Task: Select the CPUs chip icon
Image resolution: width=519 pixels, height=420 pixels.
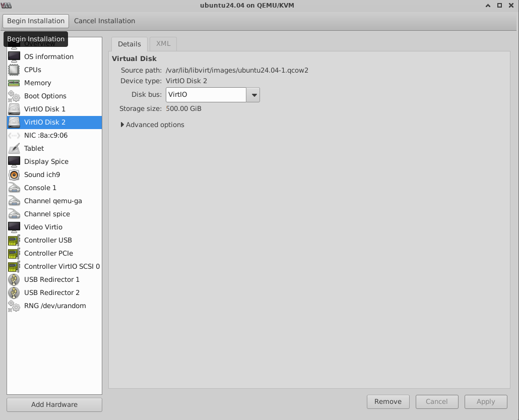Action: click(x=14, y=70)
